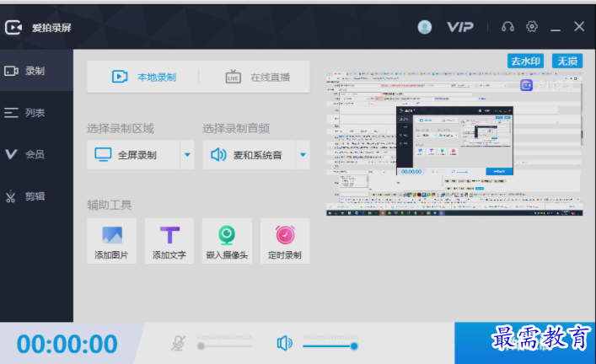Switch to the 录制 sidebar section
596x364 pixels.
[x=36, y=71]
